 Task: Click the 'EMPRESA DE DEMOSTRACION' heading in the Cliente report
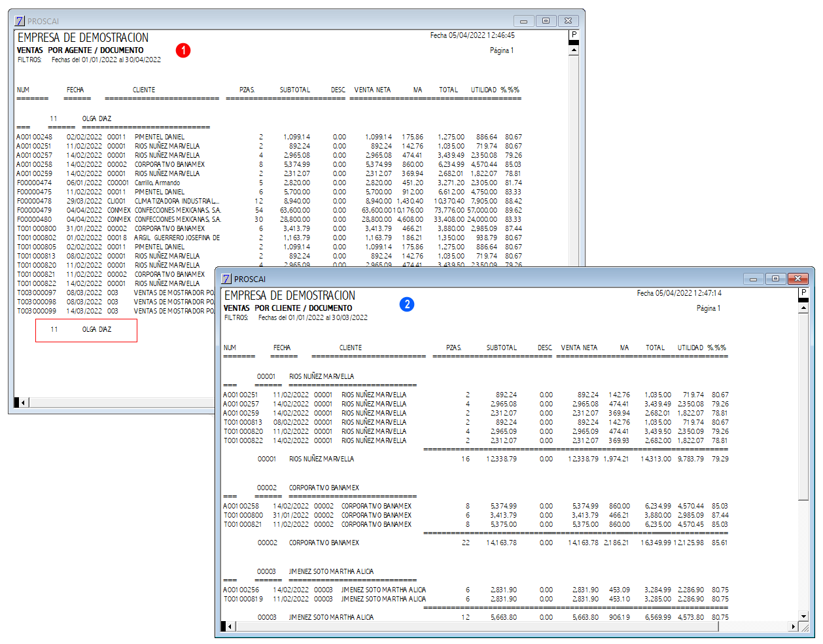point(290,295)
